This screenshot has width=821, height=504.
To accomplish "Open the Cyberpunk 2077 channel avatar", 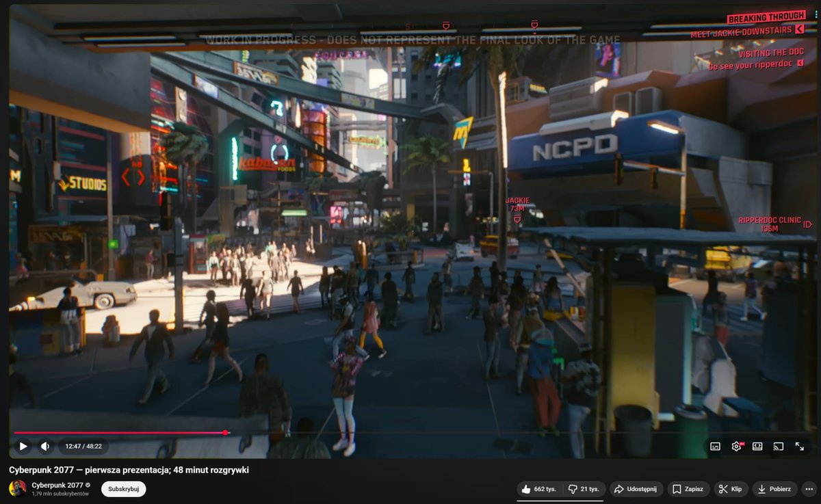I will click(18, 488).
